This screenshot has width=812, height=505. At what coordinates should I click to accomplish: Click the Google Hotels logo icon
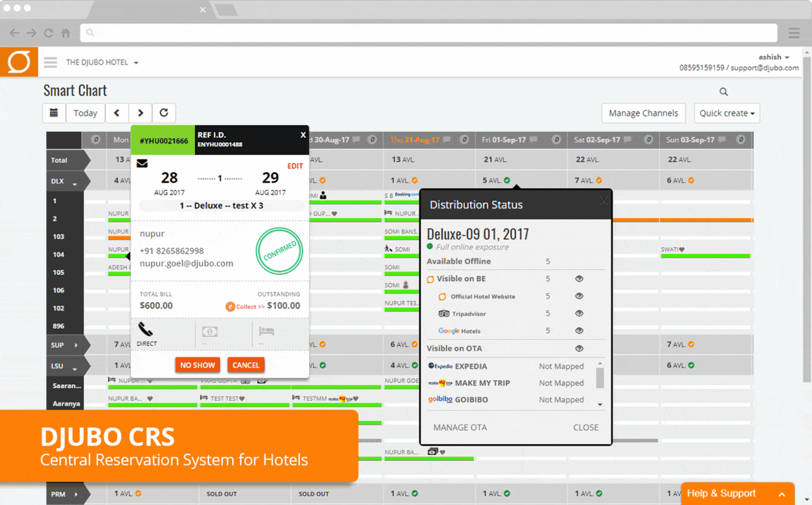449,331
